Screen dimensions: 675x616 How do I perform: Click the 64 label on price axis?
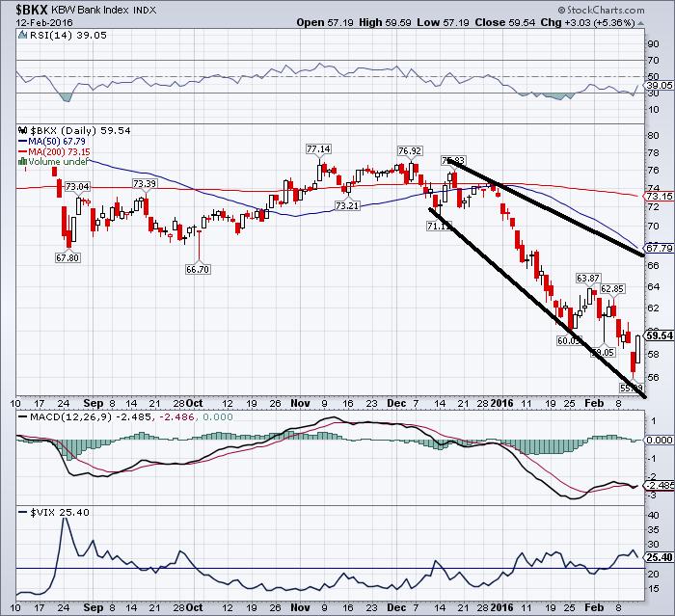[x=653, y=286]
